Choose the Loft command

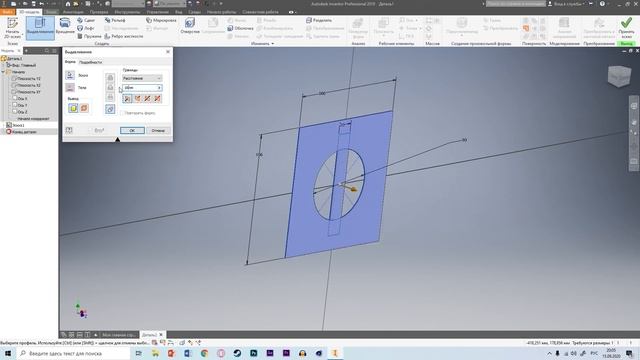point(86,28)
